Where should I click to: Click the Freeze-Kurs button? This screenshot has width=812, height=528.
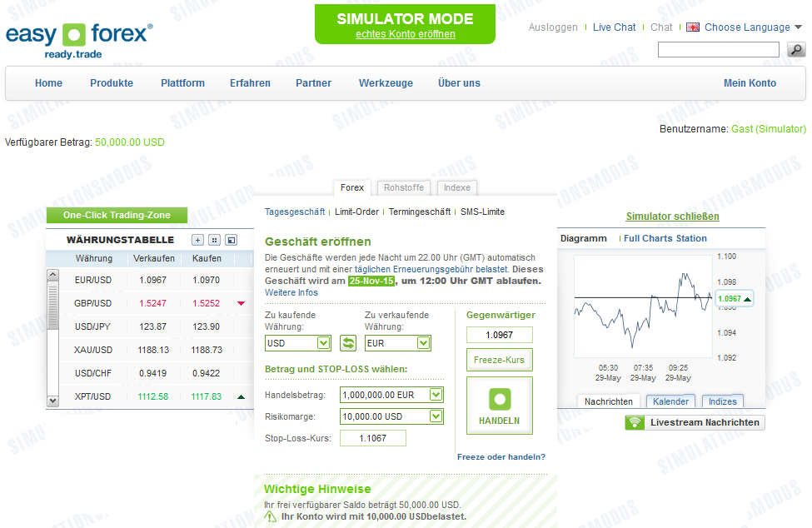tap(499, 360)
